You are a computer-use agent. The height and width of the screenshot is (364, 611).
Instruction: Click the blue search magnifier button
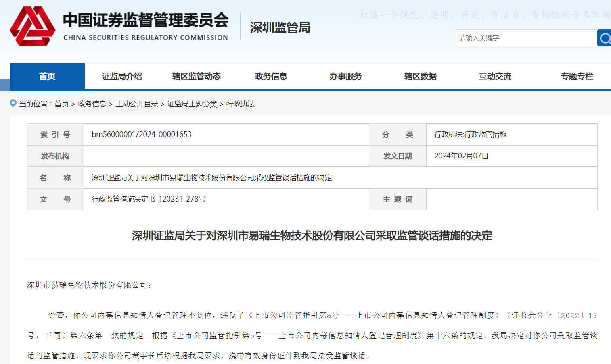604,38
